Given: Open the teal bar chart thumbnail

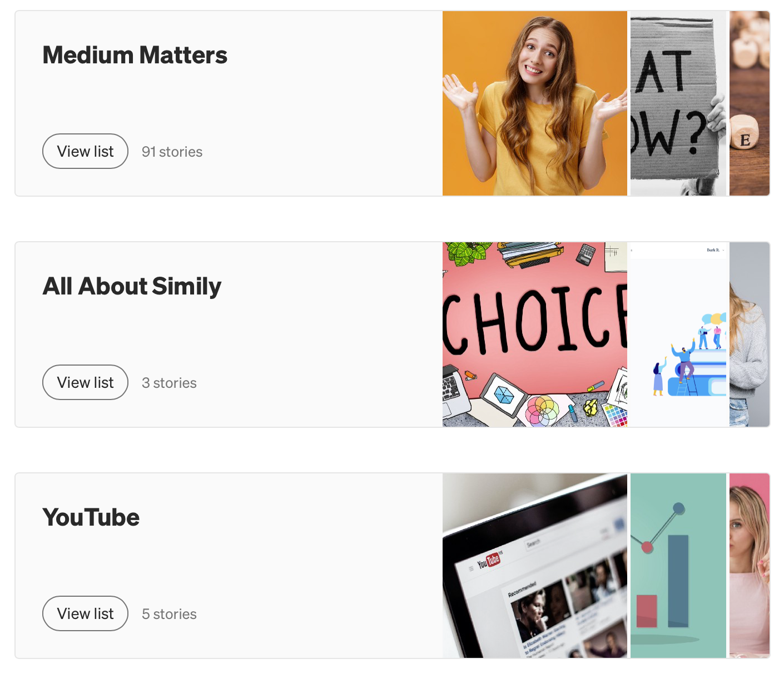Looking at the screenshot, I should tap(678, 566).
